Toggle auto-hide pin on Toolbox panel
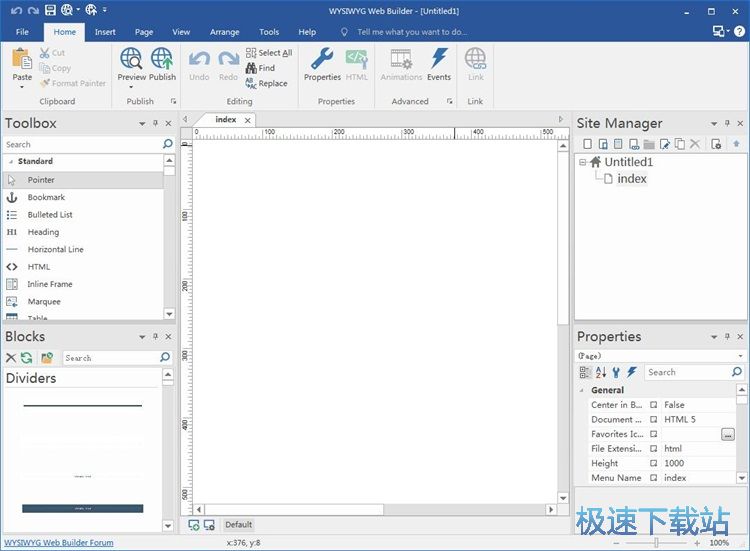This screenshot has width=750, height=551. [155, 124]
